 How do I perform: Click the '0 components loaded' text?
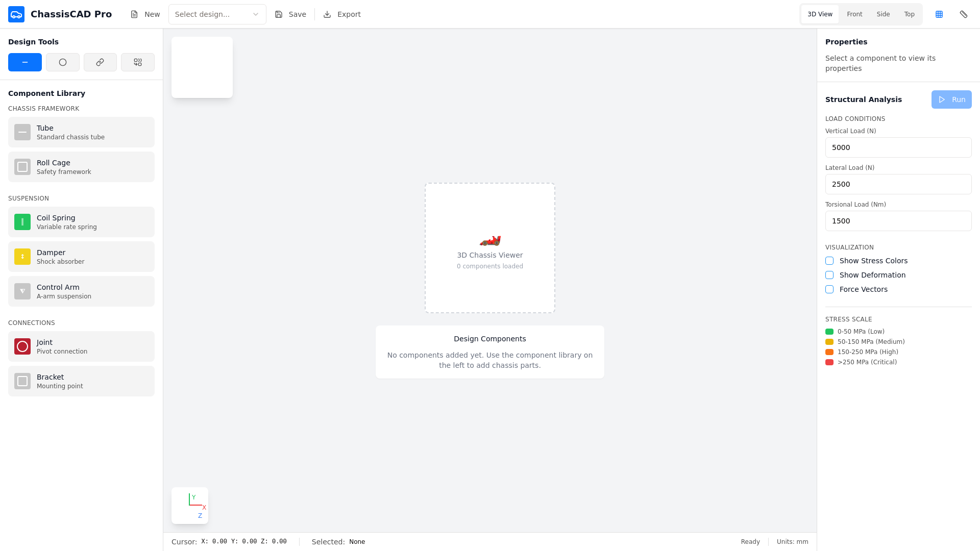pyautogui.click(x=490, y=266)
